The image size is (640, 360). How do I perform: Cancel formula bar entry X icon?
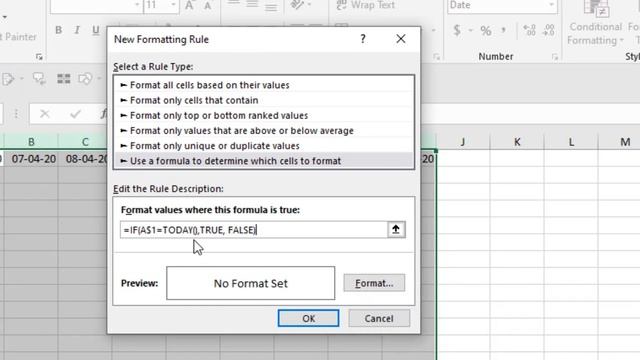coord(45,114)
